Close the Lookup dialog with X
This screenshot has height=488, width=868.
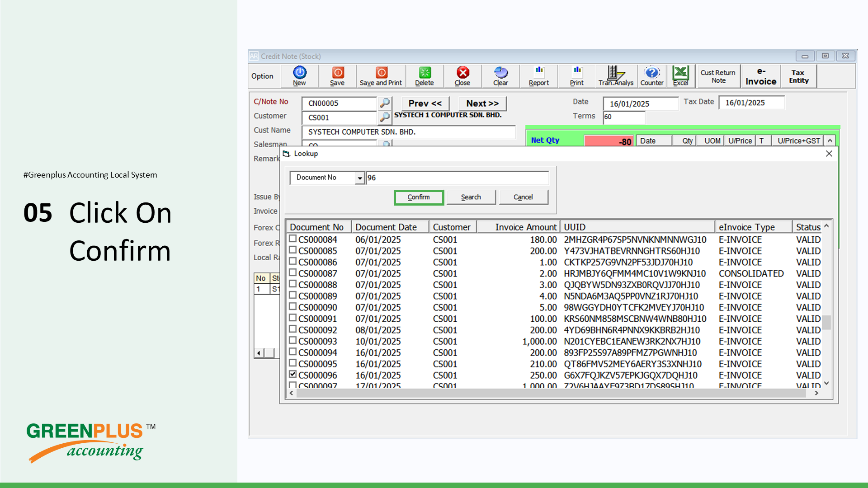click(829, 154)
